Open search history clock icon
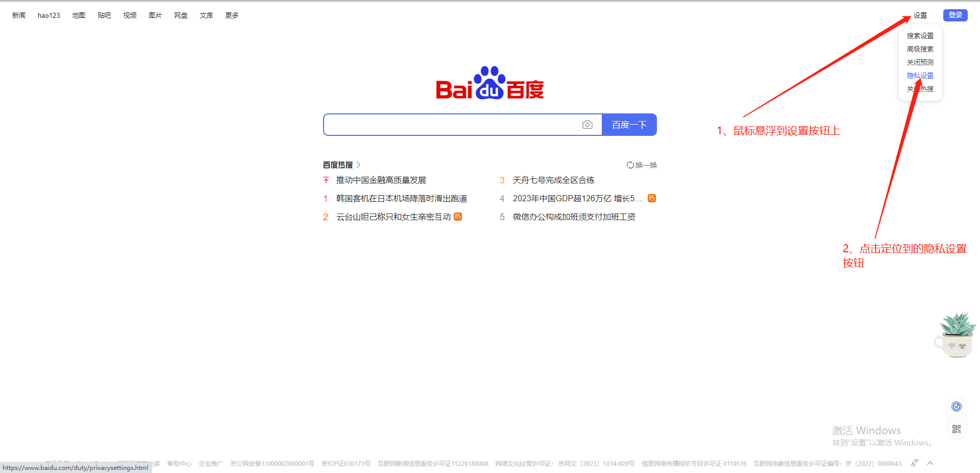 click(x=956, y=407)
